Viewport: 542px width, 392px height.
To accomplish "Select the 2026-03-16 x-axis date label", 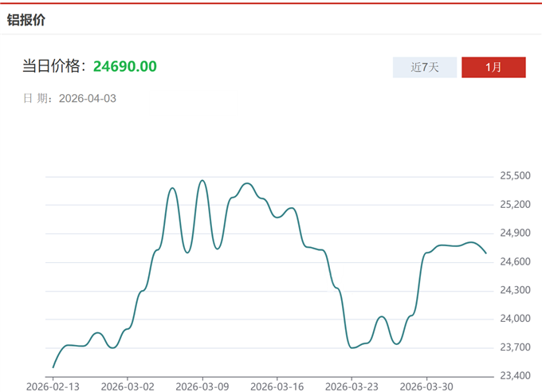I will pos(277,386).
